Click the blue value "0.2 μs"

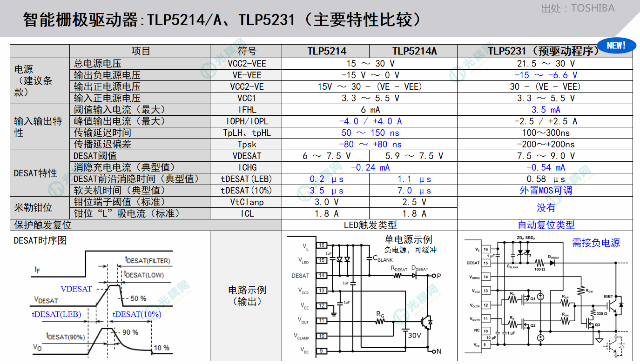coord(326,179)
